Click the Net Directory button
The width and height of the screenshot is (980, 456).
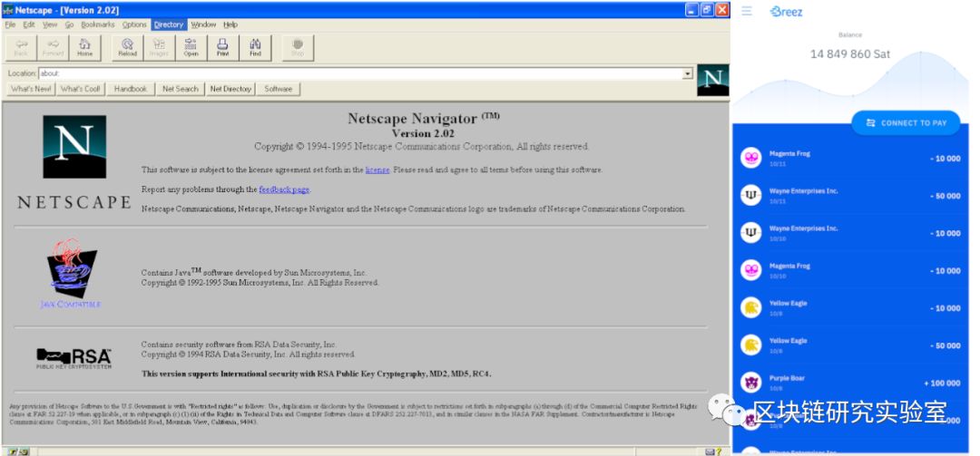tap(230, 90)
